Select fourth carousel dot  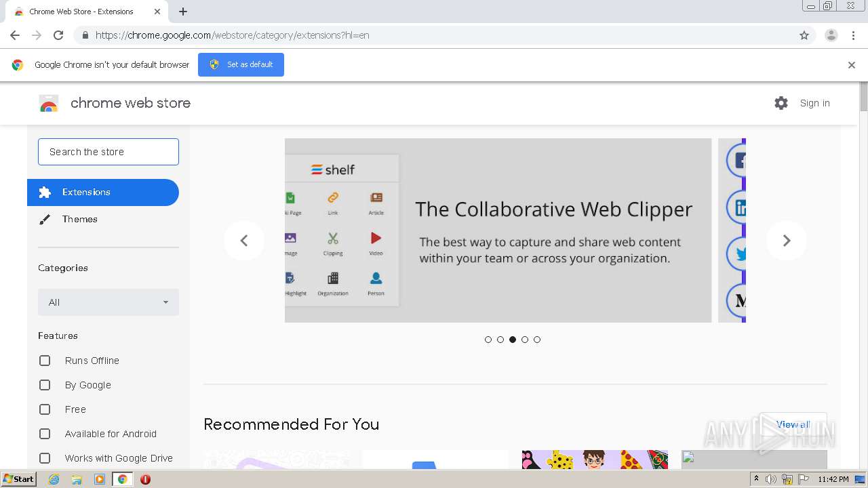[x=525, y=340]
